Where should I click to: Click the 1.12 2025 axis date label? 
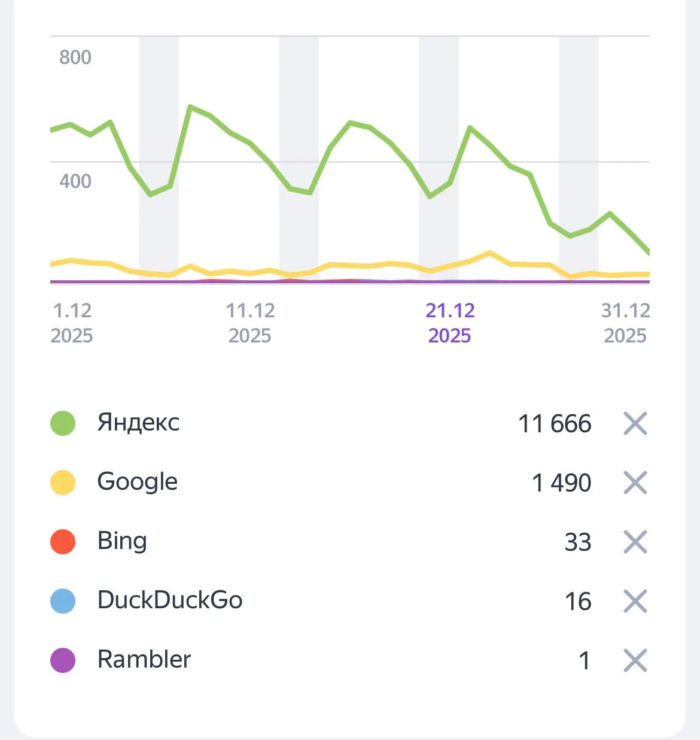point(72,323)
